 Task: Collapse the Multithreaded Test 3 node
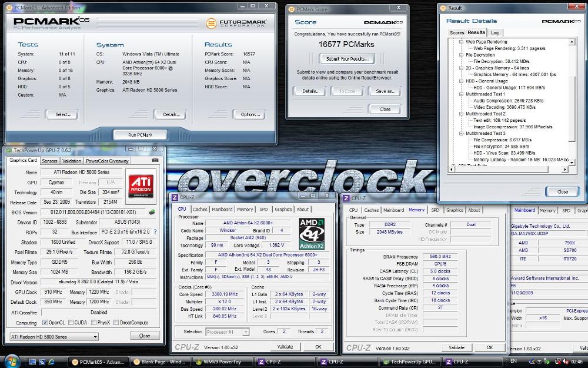461,133
